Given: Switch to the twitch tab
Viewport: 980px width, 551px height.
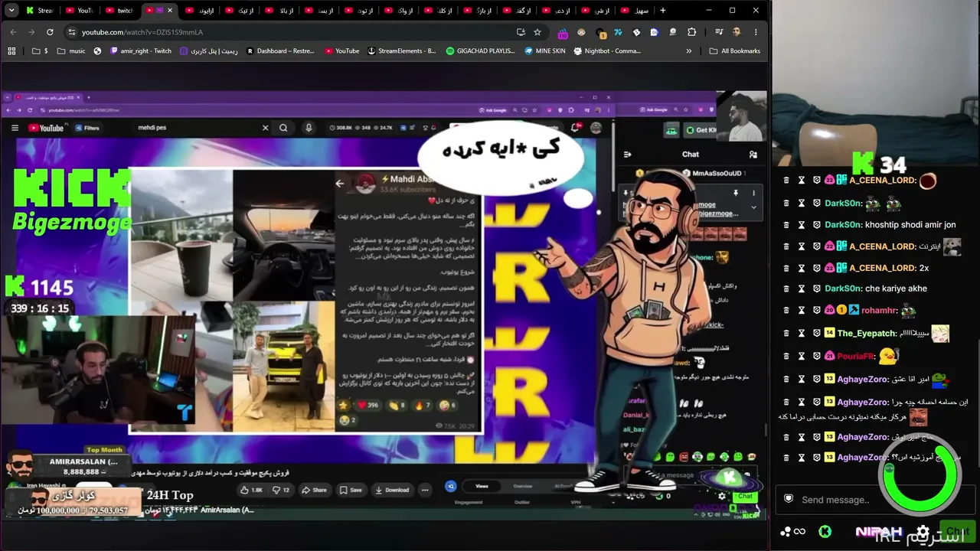Looking at the screenshot, I should (119, 11).
